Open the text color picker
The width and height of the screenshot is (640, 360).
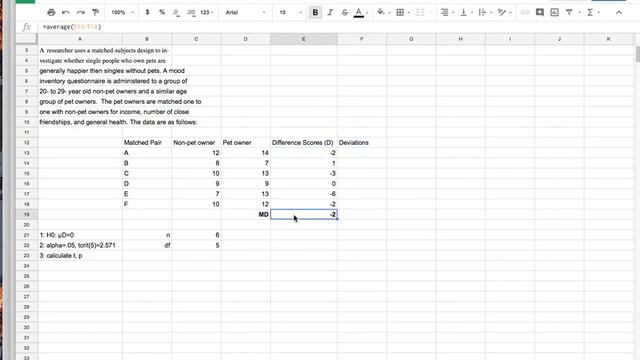[361, 13]
